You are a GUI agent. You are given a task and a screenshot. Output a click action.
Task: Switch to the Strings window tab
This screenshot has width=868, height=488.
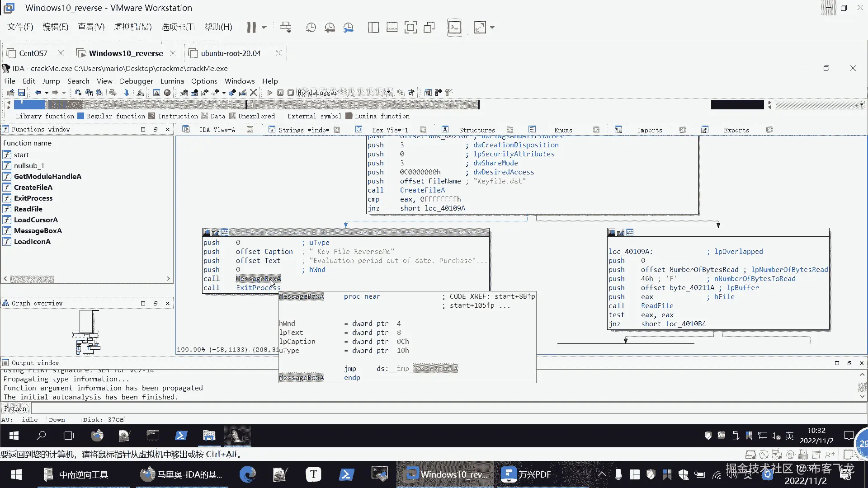303,130
